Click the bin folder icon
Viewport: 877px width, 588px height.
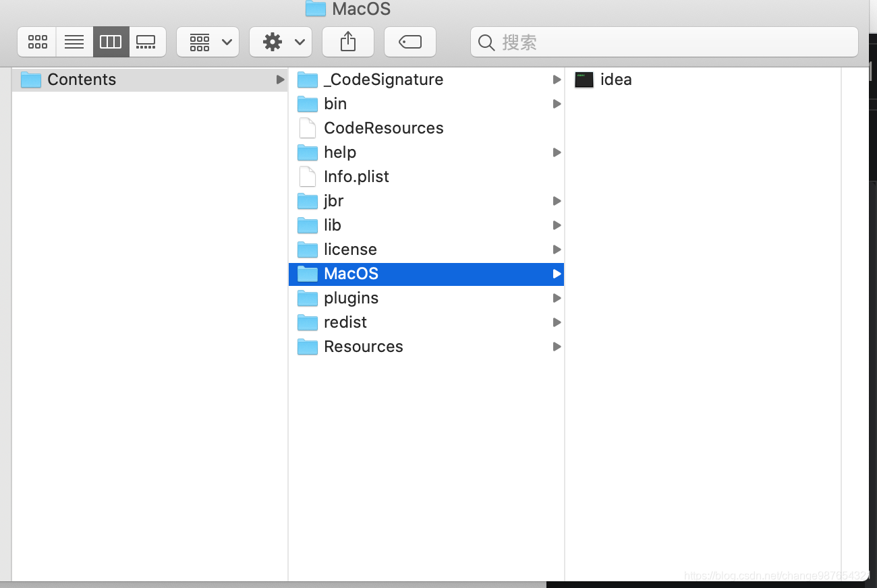(308, 104)
